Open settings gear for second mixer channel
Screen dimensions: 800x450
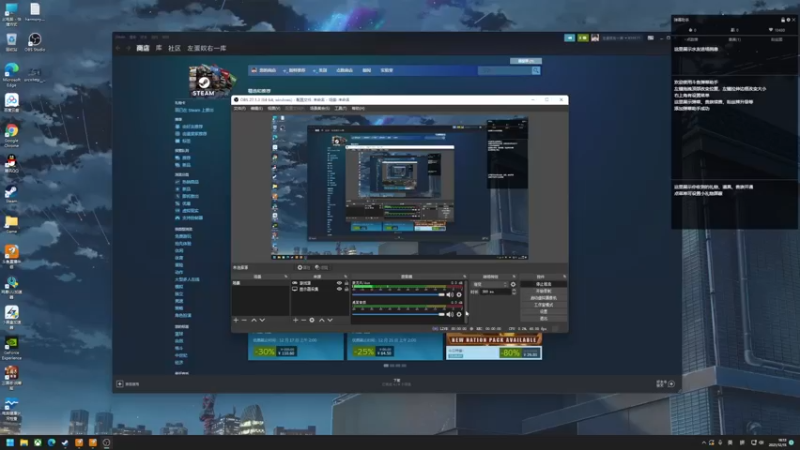coord(459,314)
